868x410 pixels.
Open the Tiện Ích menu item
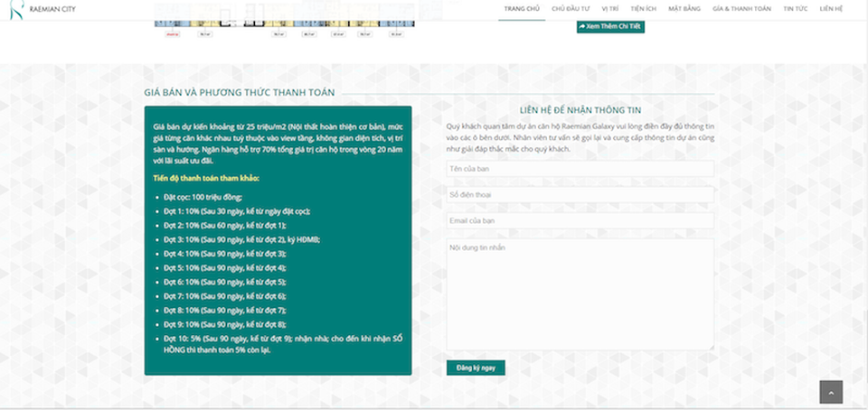coord(643,8)
